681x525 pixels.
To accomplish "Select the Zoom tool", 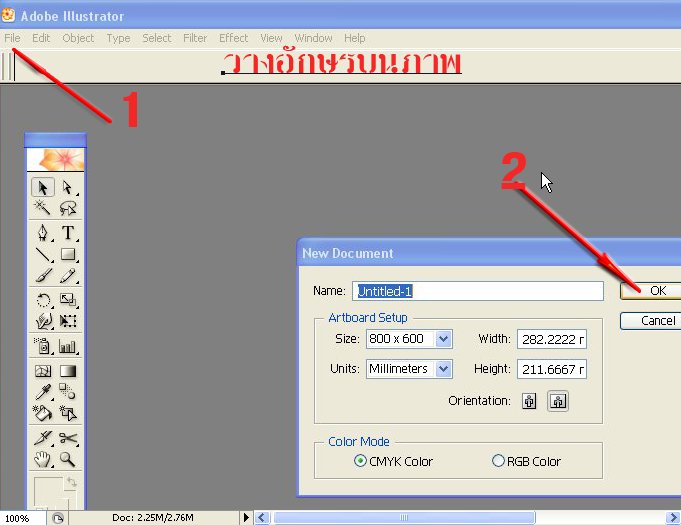I will point(67,459).
